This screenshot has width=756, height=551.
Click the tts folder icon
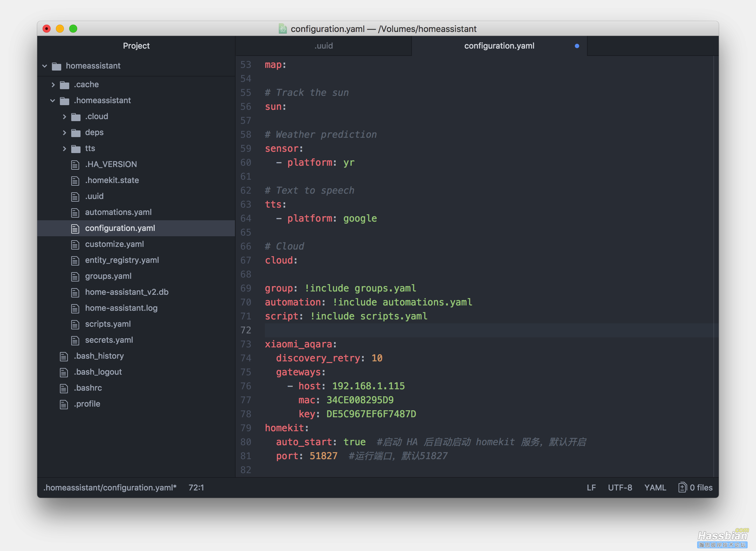(x=76, y=149)
